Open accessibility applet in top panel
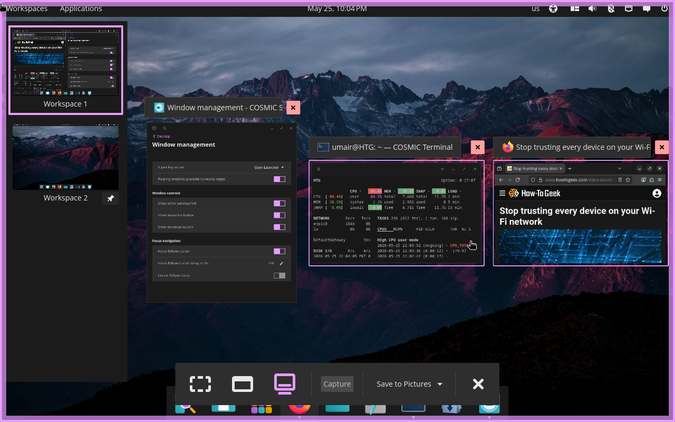Screen dimensions: 675x422 point(553,9)
